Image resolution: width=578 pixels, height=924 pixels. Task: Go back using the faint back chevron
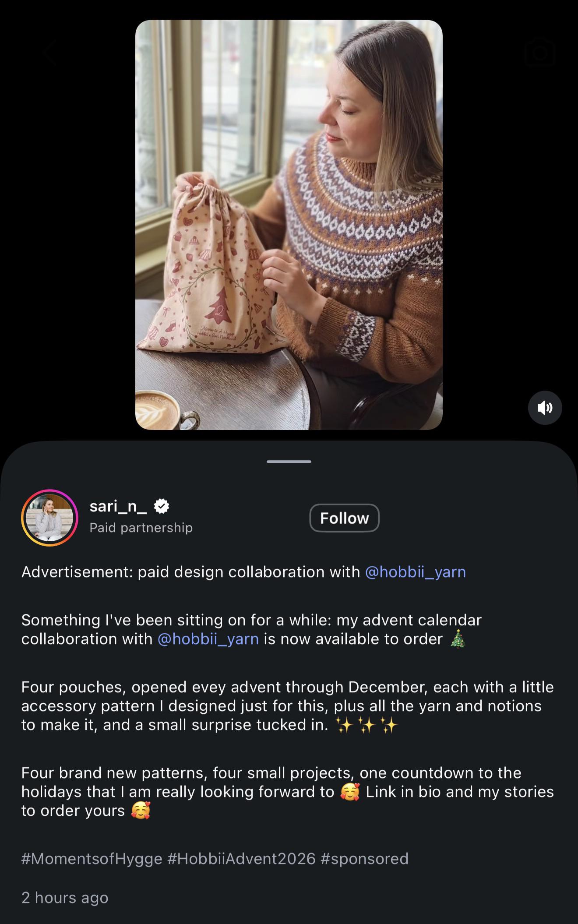point(49,53)
